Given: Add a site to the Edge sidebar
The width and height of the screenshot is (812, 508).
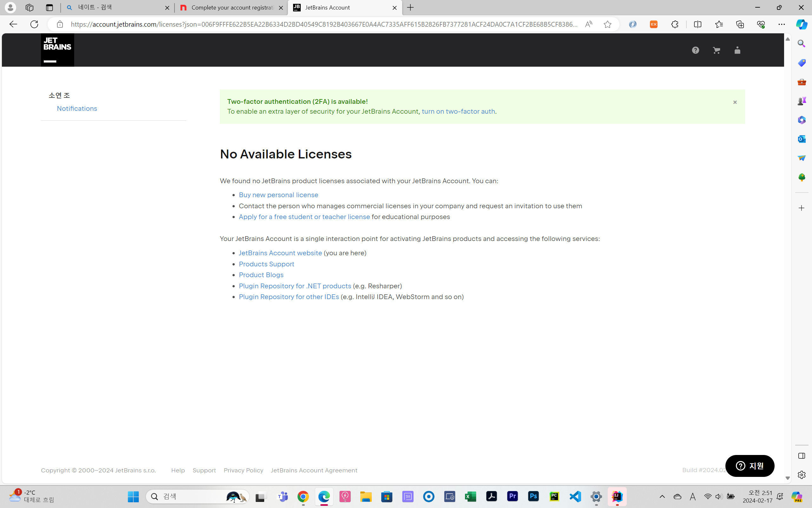Looking at the screenshot, I should 802,208.
